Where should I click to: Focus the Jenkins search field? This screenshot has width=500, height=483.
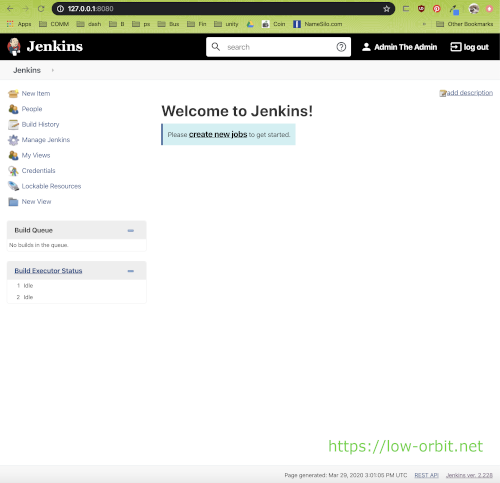(x=278, y=47)
